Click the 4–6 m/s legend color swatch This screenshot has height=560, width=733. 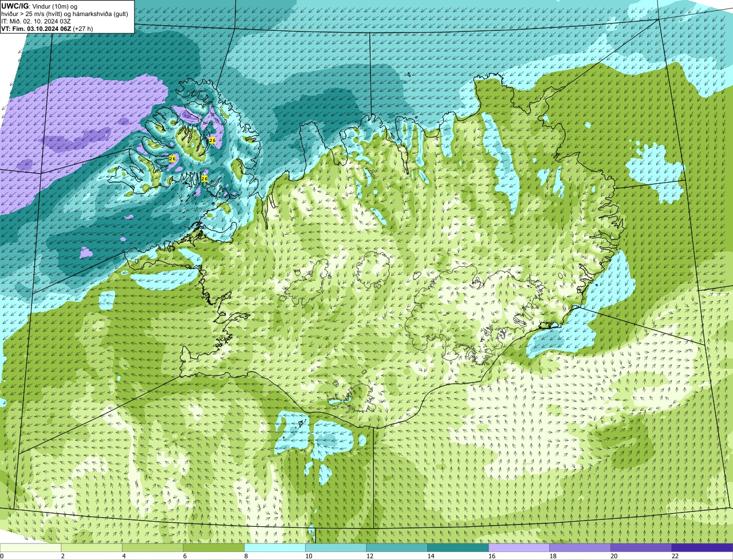click(153, 547)
